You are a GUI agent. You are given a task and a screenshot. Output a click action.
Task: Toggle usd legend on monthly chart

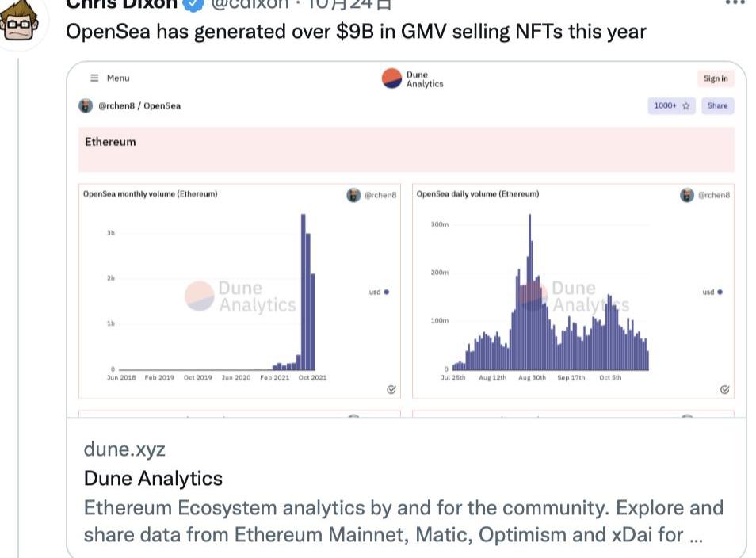pyautogui.click(x=379, y=292)
